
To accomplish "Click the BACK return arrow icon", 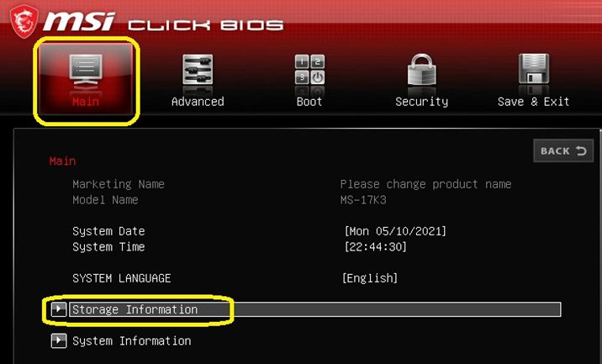I will pyautogui.click(x=581, y=151).
